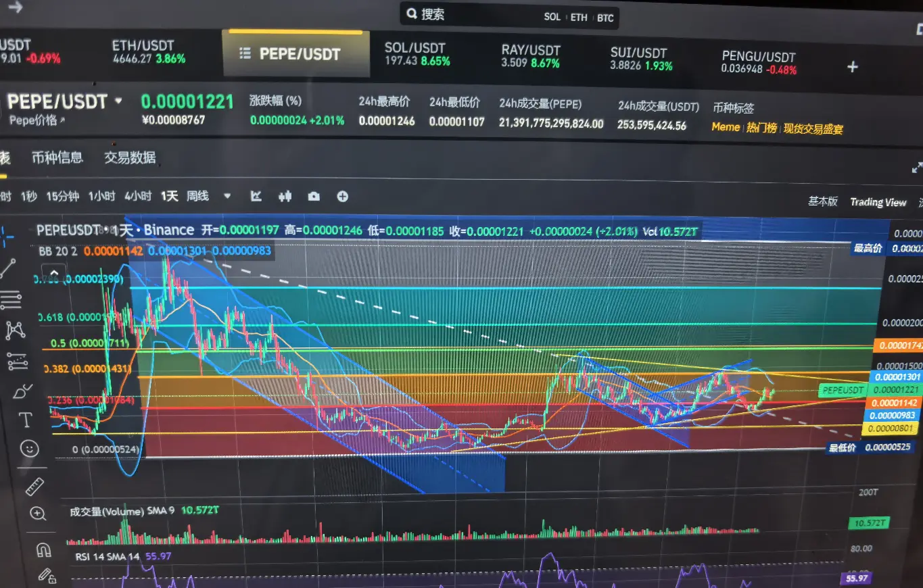The height and width of the screenshot is (588, 923).
Task: Add a new trading pair tab
Action: [x=853, y=66]
